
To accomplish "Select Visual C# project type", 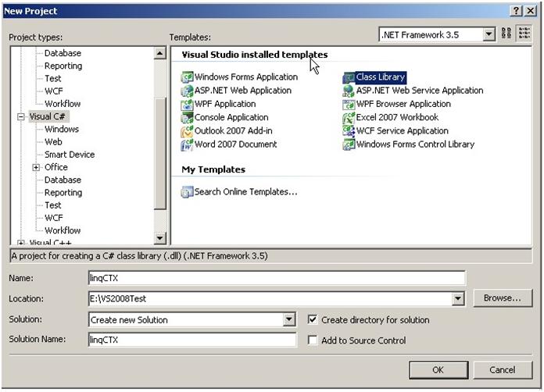I will tap(47, 116).
